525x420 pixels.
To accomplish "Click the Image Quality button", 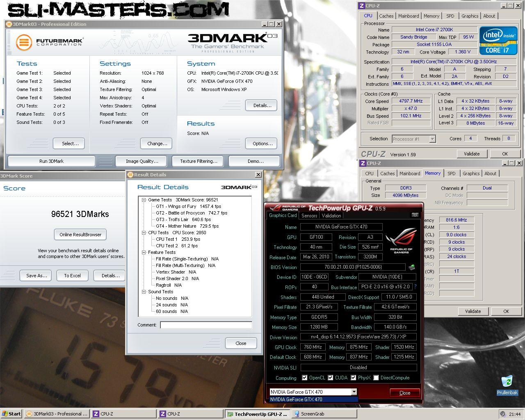I will [142, 161].
